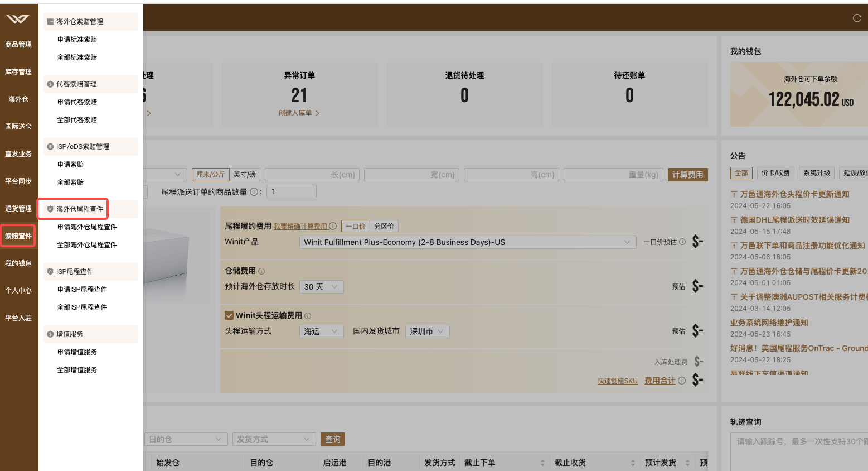Click the 高(cm) input field
Image resolution: width=868 pixels, height=471 pixels.
[x=511, y=175]
